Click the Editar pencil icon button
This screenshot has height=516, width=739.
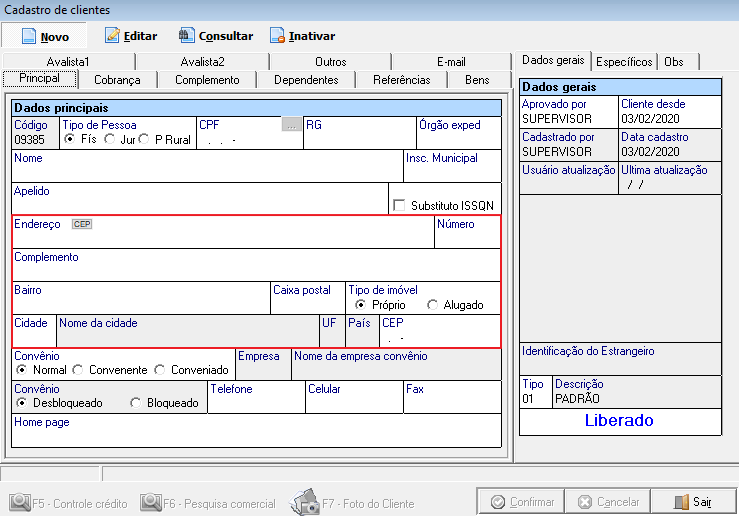coord(131,36)
